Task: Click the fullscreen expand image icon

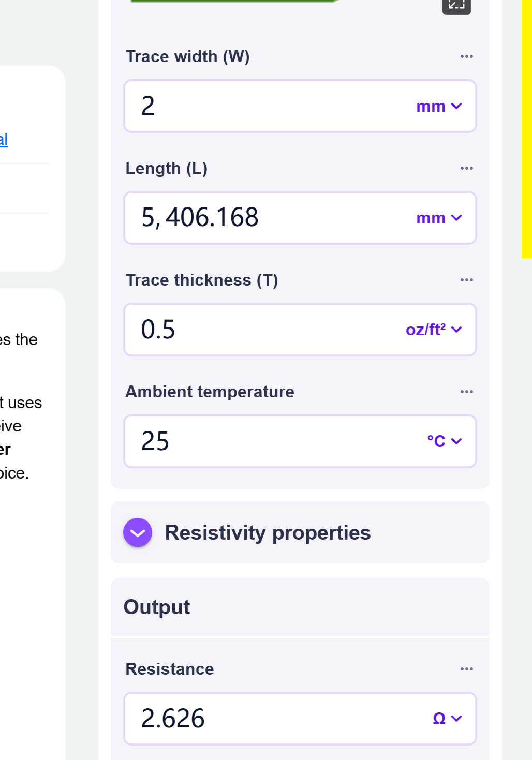Action: [456, 5]
